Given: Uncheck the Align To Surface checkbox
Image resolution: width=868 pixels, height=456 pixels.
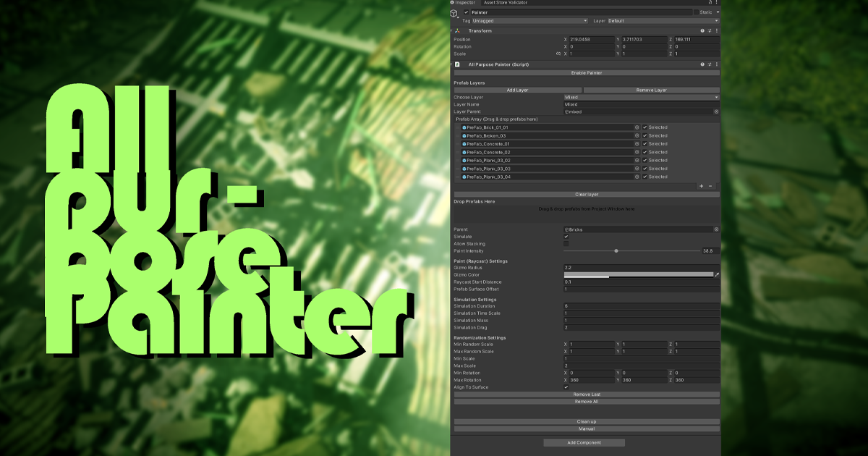Looking at the screenshot, I should [x=566, y=387].
